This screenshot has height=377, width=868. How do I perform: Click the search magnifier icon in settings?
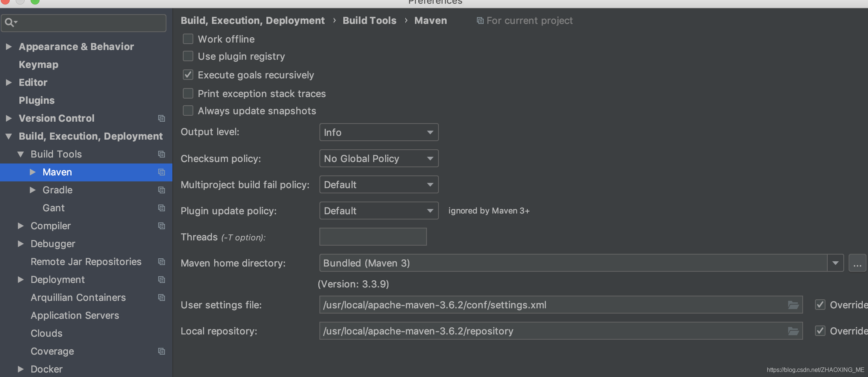10,23
